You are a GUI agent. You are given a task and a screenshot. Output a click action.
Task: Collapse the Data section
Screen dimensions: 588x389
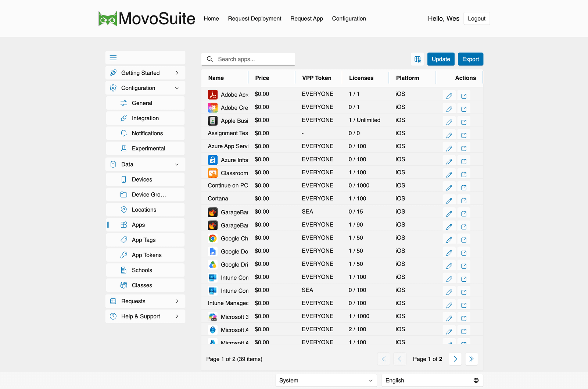coord(145,164)
